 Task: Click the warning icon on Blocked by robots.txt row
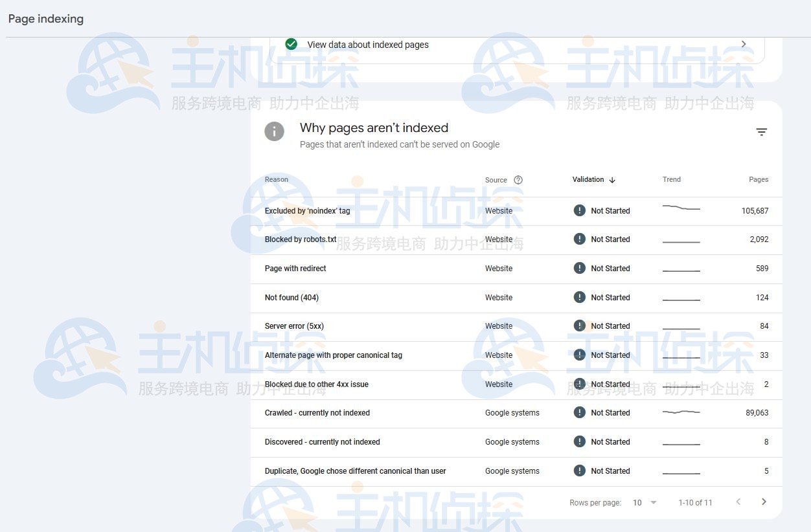coord(579,239)
